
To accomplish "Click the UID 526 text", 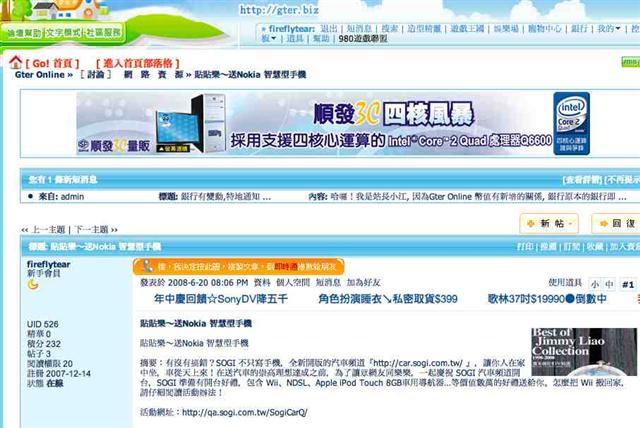I will coord(43,324).
